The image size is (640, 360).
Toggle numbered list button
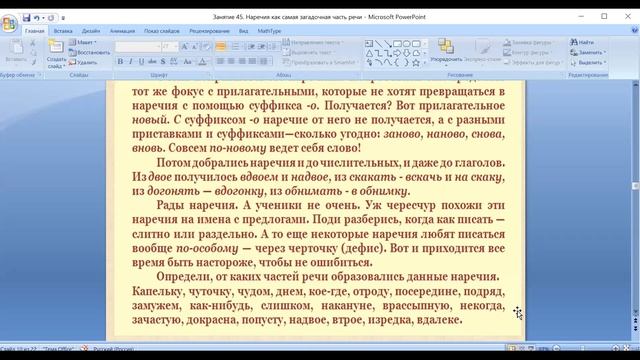(236, 47)
